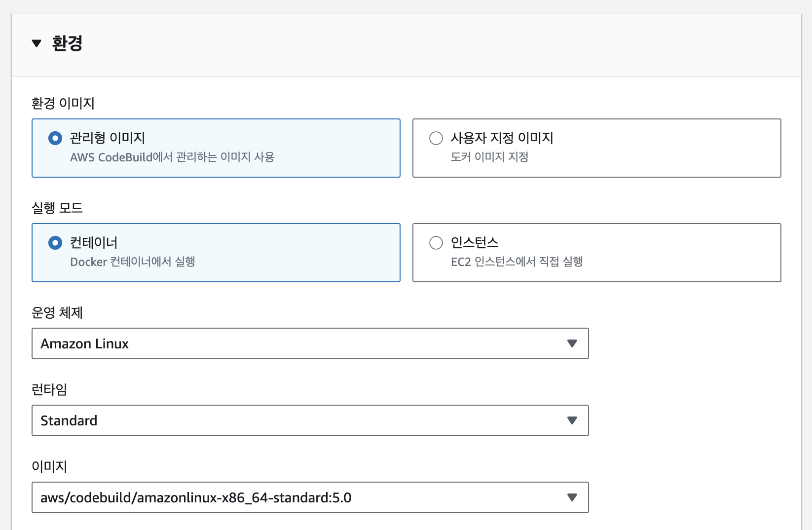
Task: Open the 런타임 Standard dropdown
Action: 296,420
